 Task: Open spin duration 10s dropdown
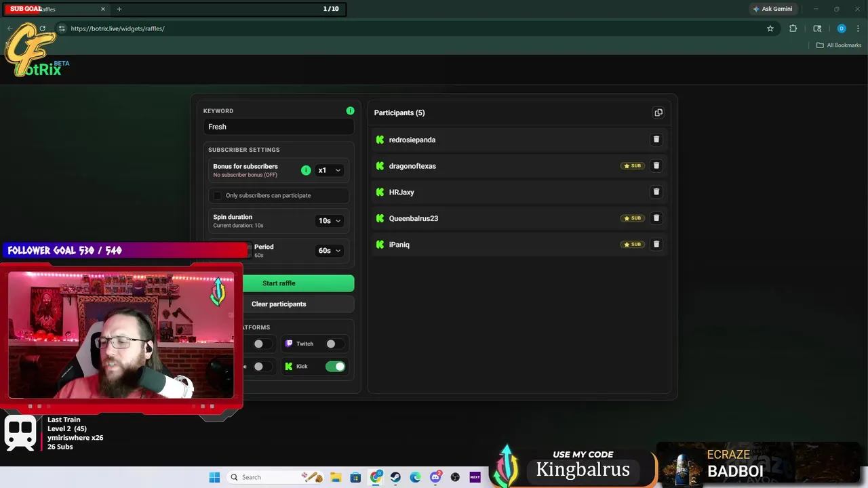click(329, 220)
